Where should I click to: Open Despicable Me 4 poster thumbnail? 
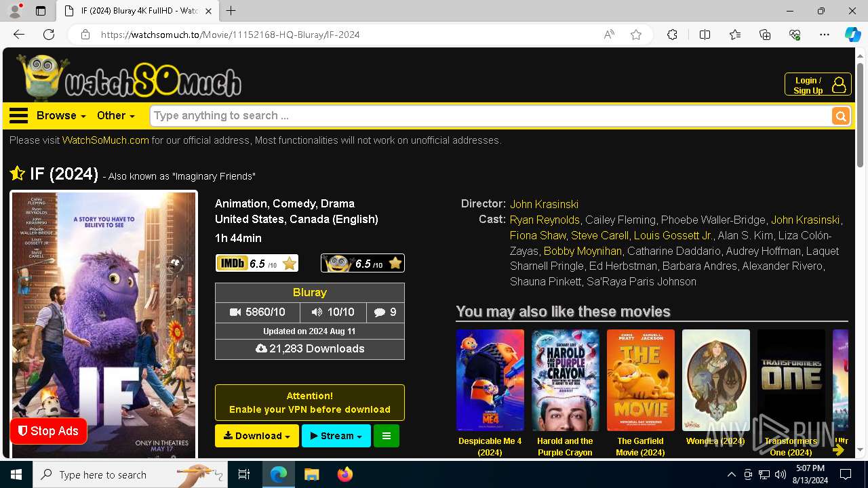pos(490,380)
